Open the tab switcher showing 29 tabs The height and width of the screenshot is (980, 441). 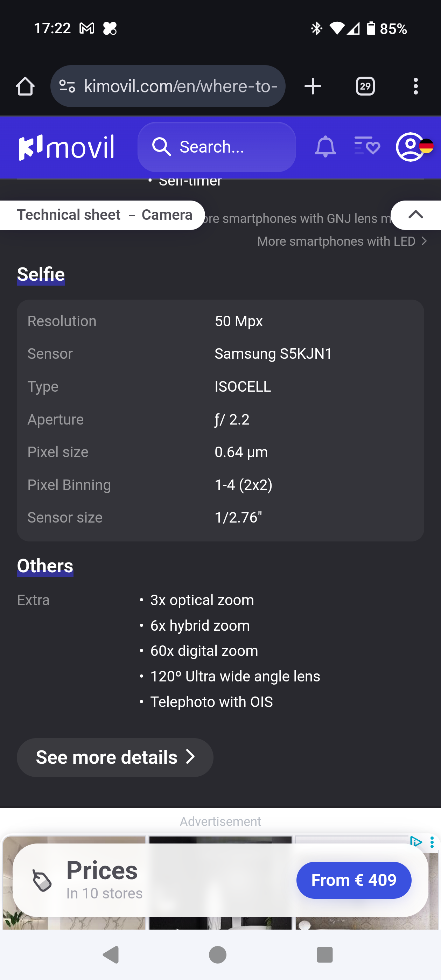point(365,86)
